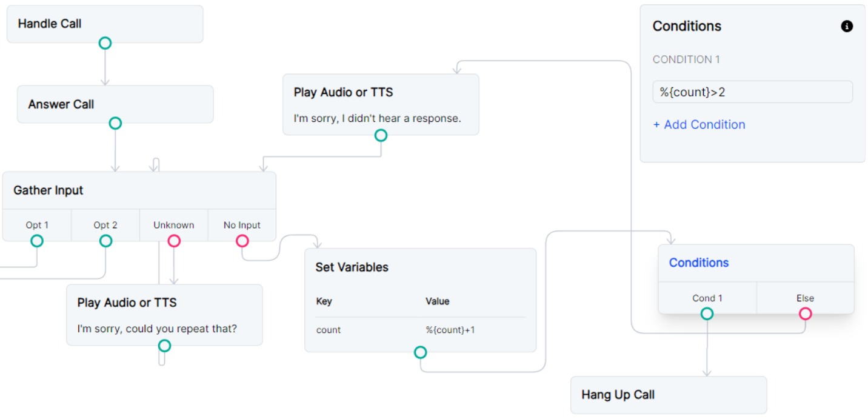Click the pink No Input output port
The height and width of the screenshot is (419, 868).
pyautogui.click(x=242, y=241)
